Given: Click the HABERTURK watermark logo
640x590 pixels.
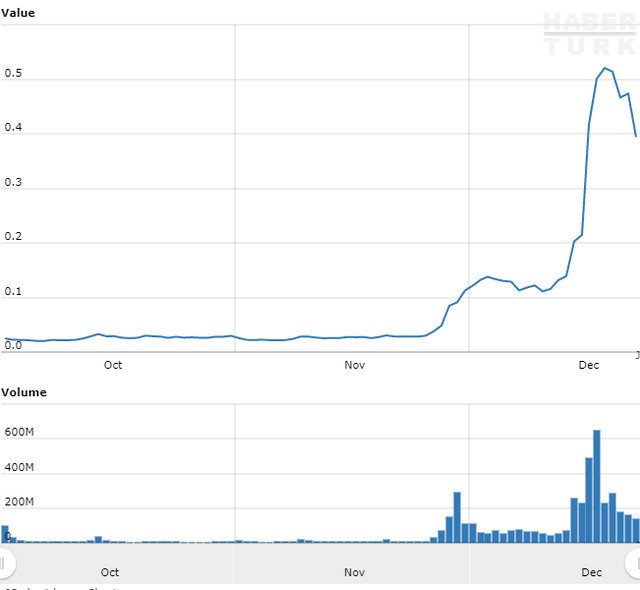Looking at the screenshot, I should [x=589, y=35].
